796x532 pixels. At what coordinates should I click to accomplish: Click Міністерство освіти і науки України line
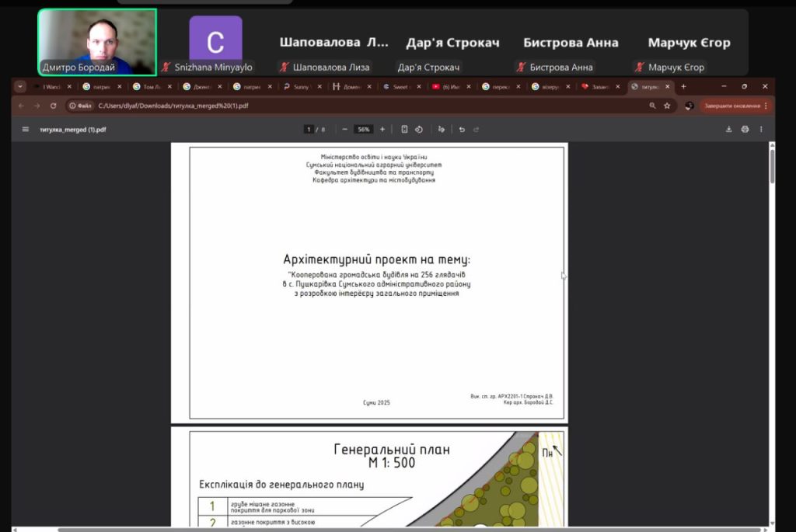374,157
